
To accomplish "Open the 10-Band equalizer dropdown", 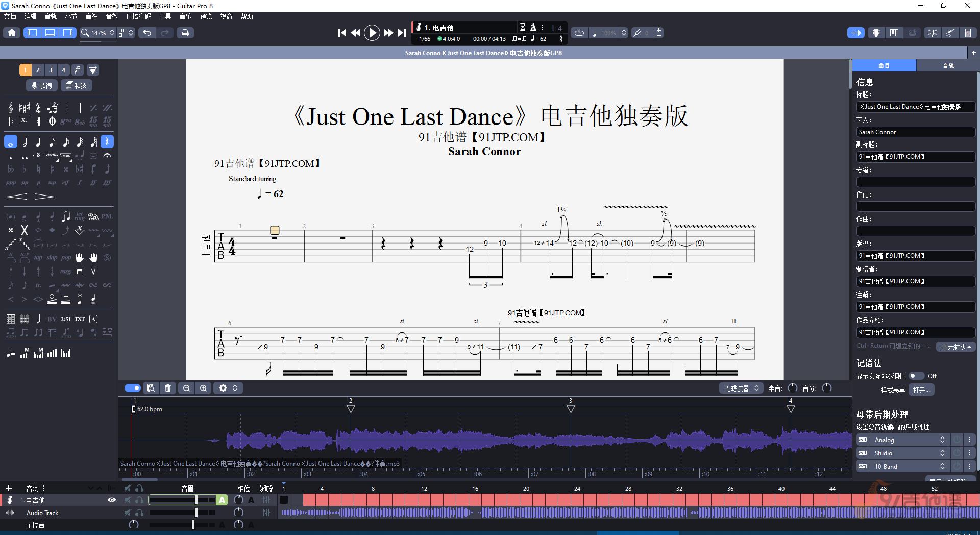I will [910, 467].
